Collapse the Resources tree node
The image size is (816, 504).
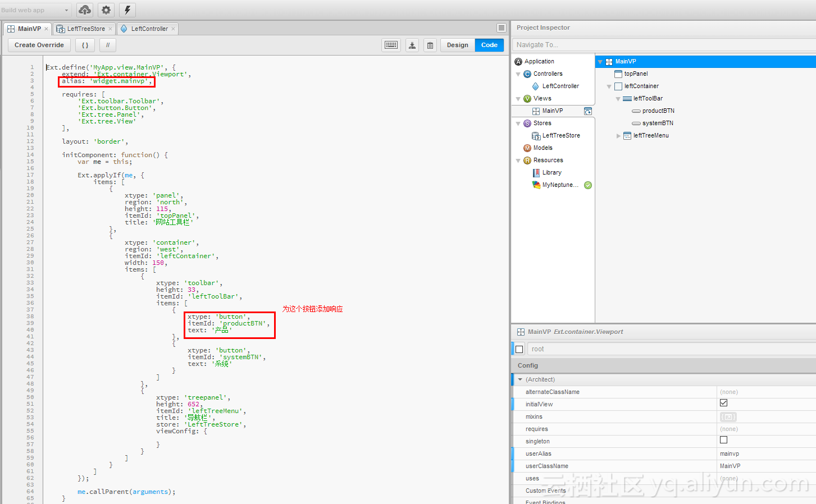pos(518,161)
